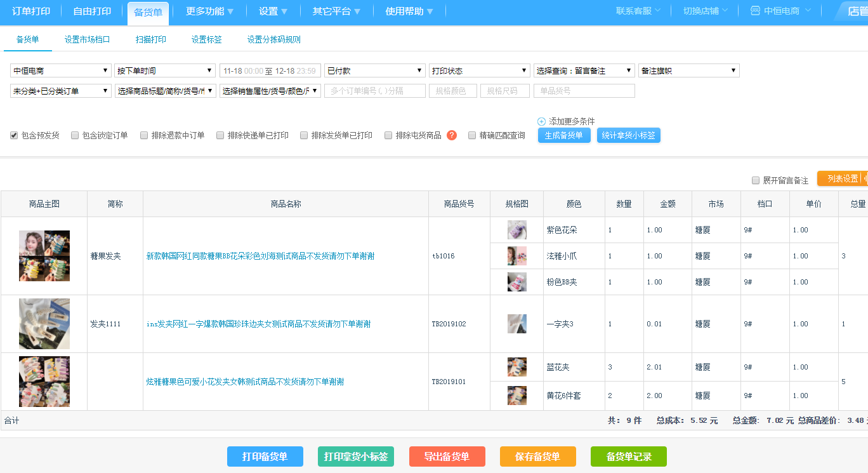Click the 规格尺码 input field
The height and width of the screenshot is (473, 868).
[x=505, y=91]
